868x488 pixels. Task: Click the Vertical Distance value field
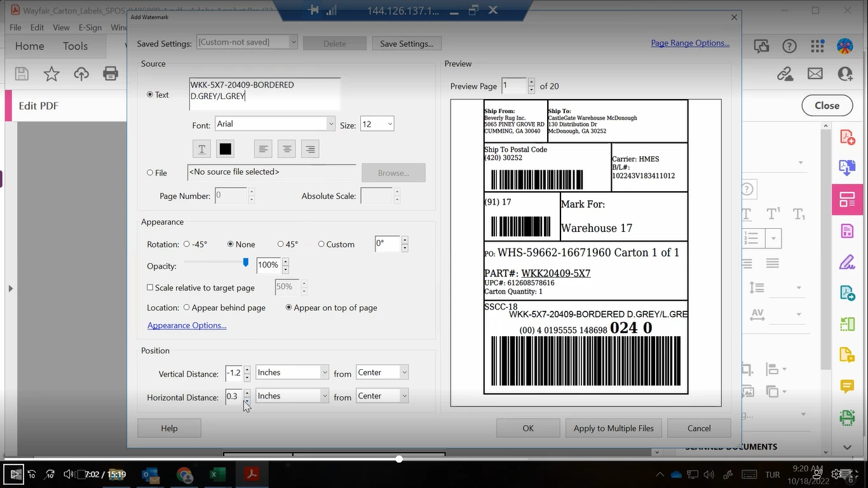click(x=234, y=373)
